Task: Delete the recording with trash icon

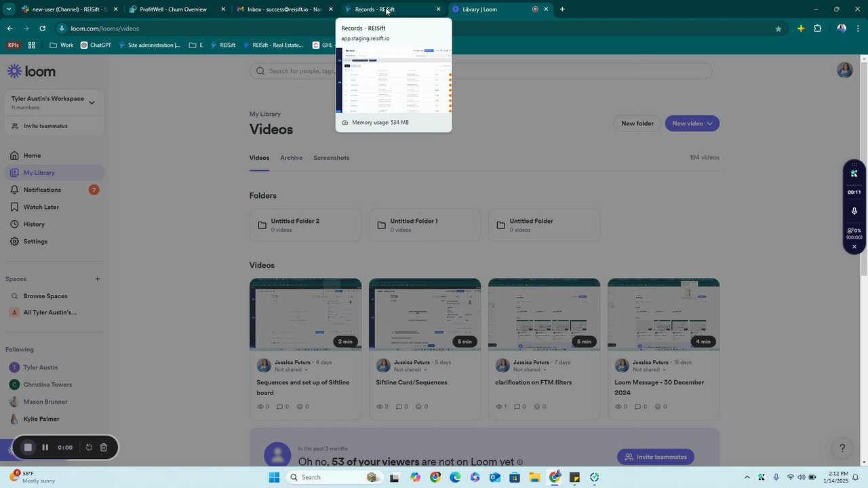Action: 104,447
